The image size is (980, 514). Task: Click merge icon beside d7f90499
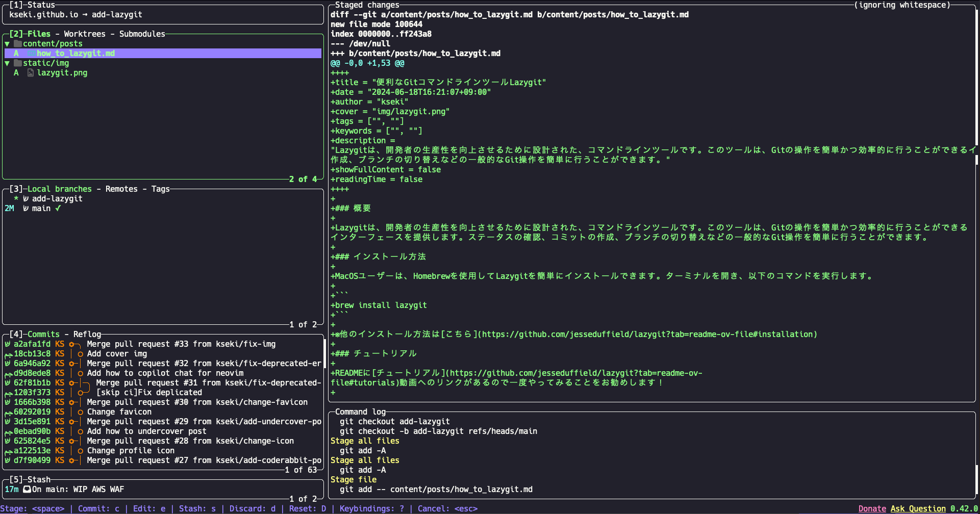[x=7, y=460]
